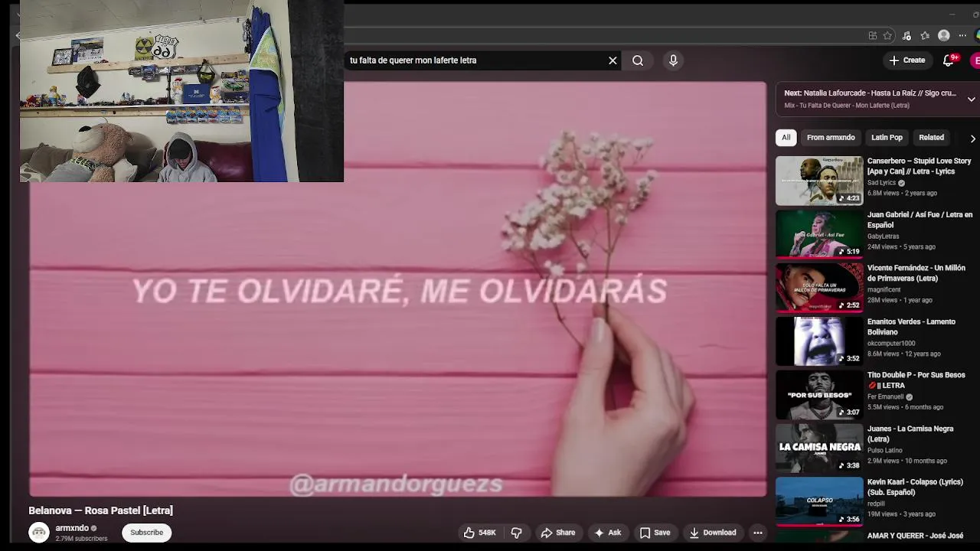
Task: Open Juan Gabriel Así Fue thumbnail
Action: (x=819, y=235)
